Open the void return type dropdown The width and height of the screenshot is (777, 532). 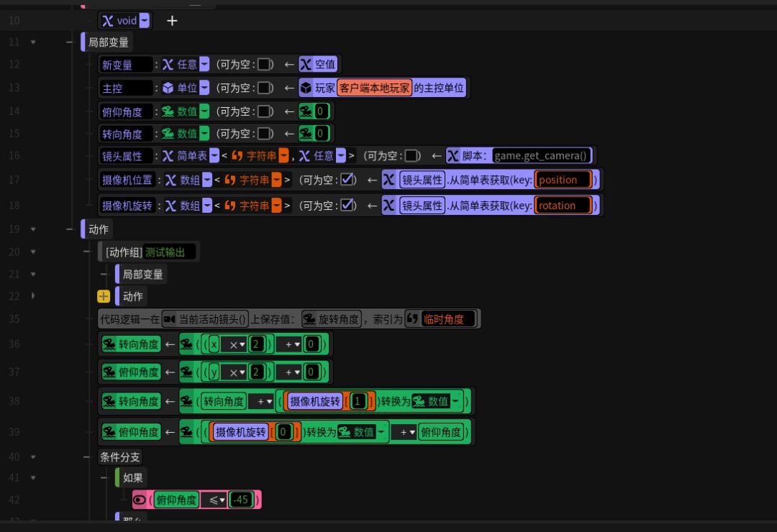click(144, 21)
